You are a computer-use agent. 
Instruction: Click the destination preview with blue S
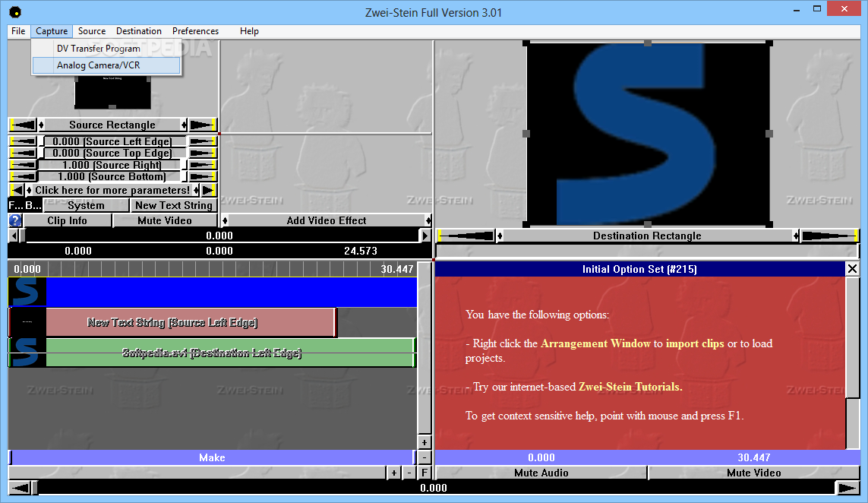tap(648, 134)
